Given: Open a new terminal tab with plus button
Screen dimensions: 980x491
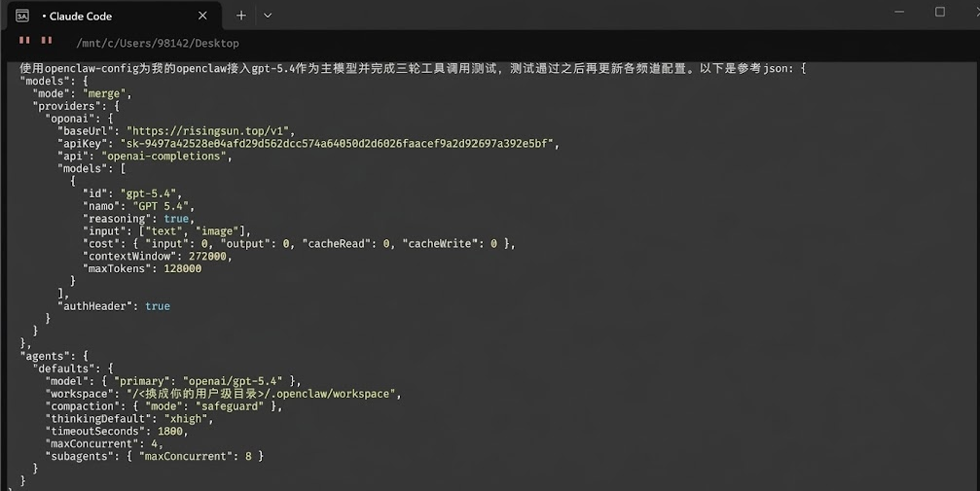Looking at the screenshot, I should click(x=241, y=16).
